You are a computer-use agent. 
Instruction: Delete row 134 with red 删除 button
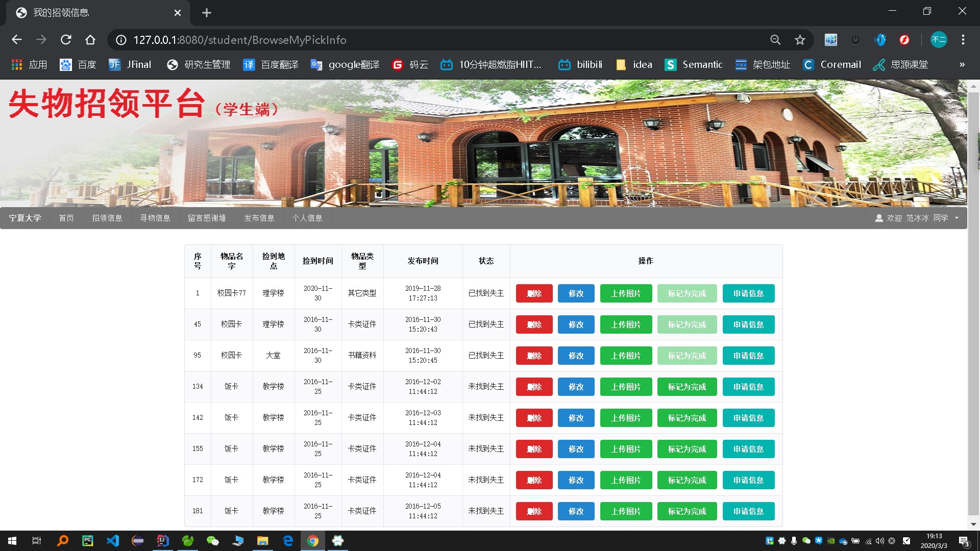[534, 387]
